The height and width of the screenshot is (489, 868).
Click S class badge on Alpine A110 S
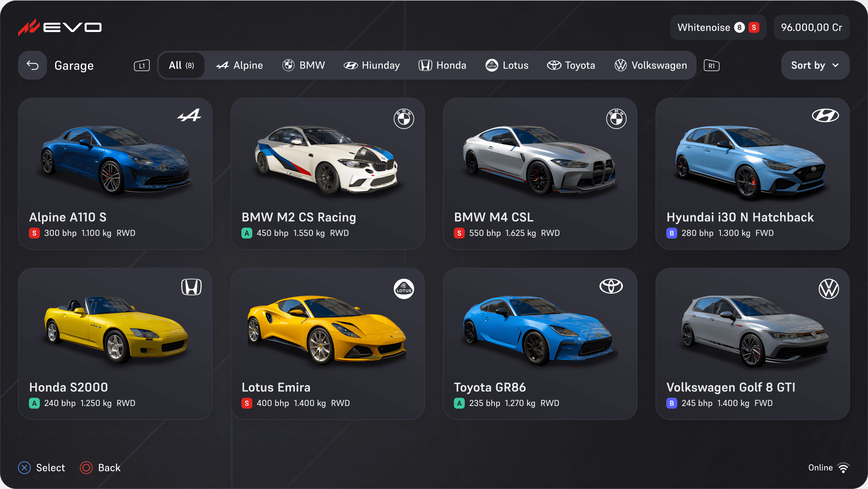click(34, 233)
